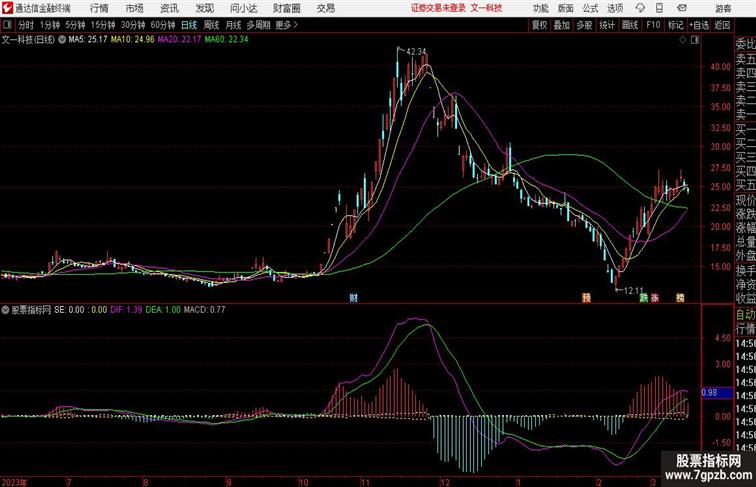Switch to 30分钟 chart period

(x=133, y=25)
